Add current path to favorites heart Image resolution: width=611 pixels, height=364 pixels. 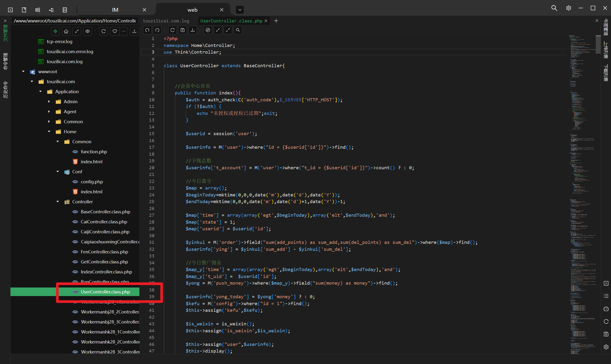click(115, 31)
